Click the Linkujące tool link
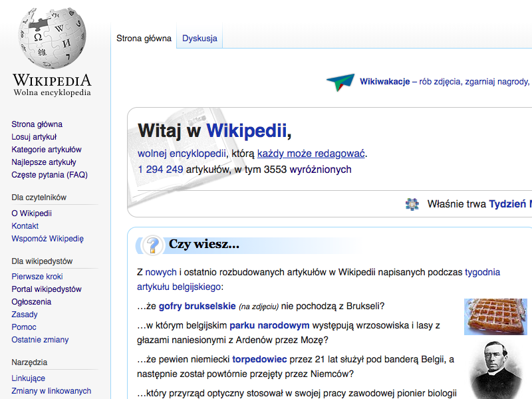 [28, 378]
